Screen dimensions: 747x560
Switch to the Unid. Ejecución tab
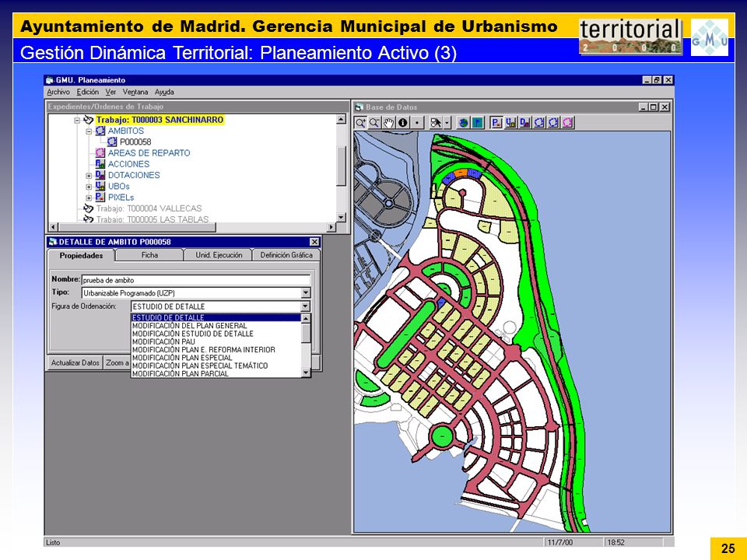(219, 255)
